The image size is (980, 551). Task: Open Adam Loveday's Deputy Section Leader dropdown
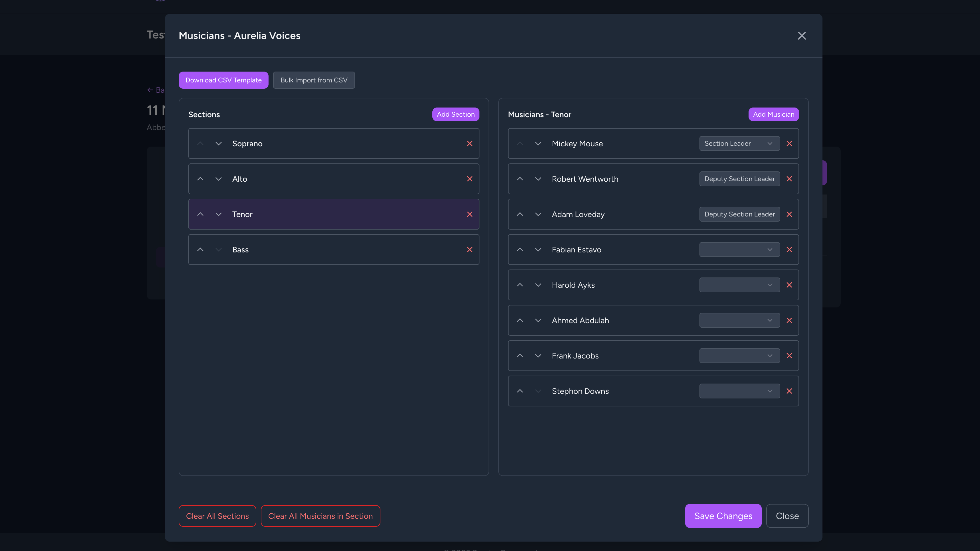739,214
